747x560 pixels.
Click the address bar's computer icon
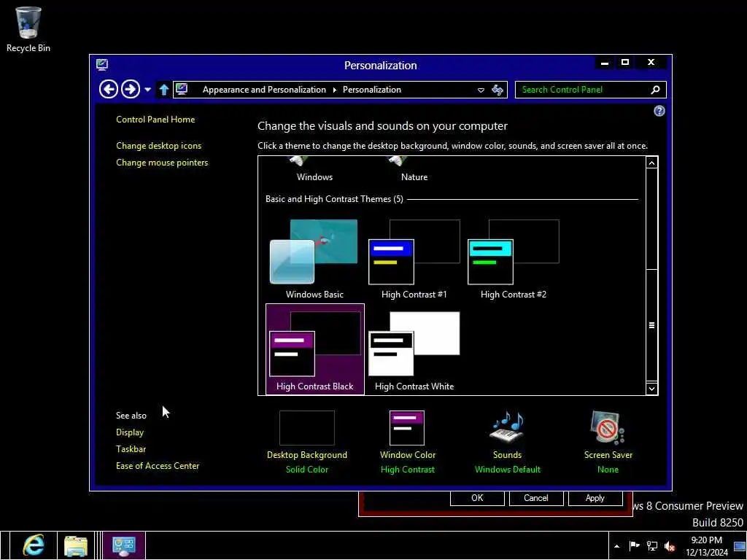click(x=182, y=89)
